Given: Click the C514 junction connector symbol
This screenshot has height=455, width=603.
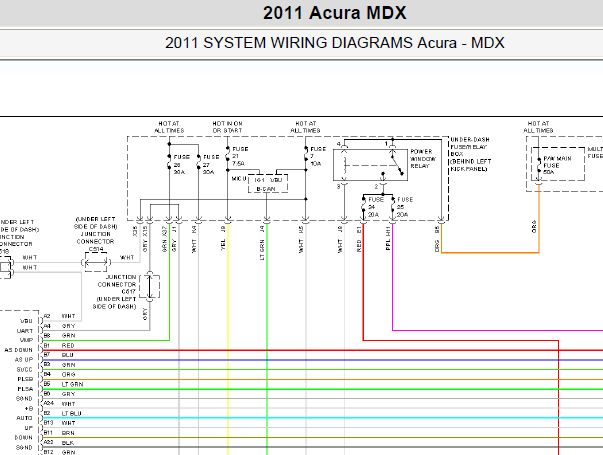Looking at the screenshot, I should point(96,263).
